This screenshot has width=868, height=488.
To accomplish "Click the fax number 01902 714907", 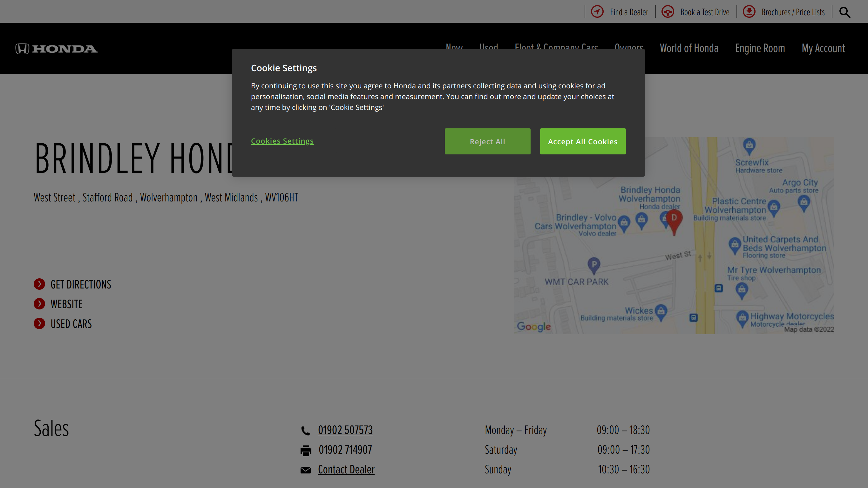I will pyautogui.click(x=345, y=450).
